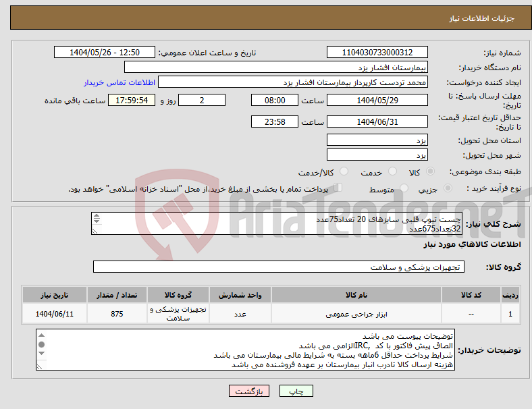The width and height of the screenshot is (532, 409).
Task: Click the requester field محمد تردست
Action: (x=293, y=82)
